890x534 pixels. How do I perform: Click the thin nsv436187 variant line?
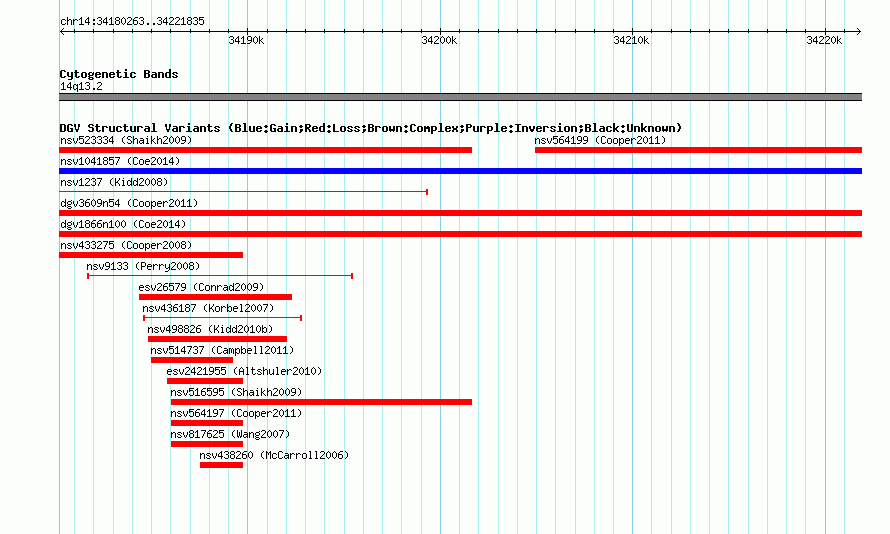pos(222,318)
